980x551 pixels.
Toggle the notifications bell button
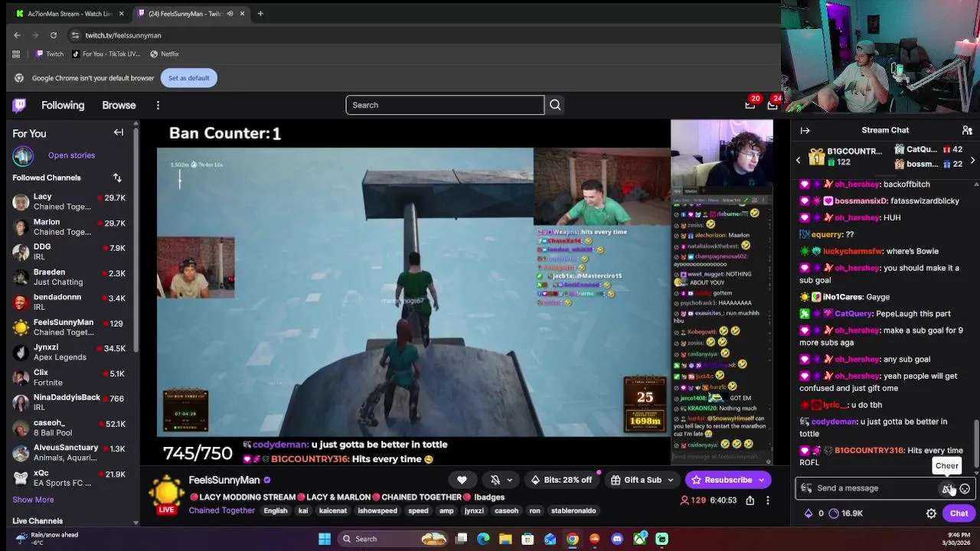tap(495, 480)
